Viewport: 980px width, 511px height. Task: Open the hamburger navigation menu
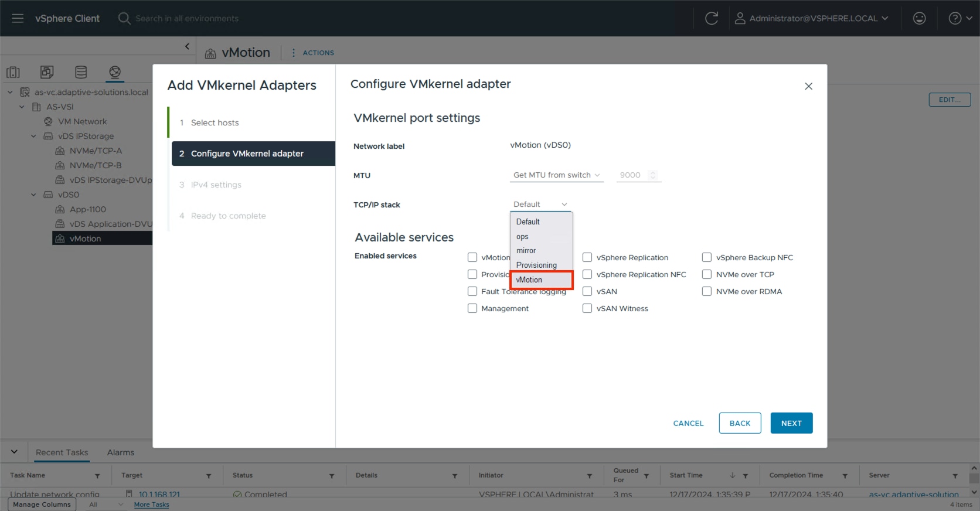point(18,18)
